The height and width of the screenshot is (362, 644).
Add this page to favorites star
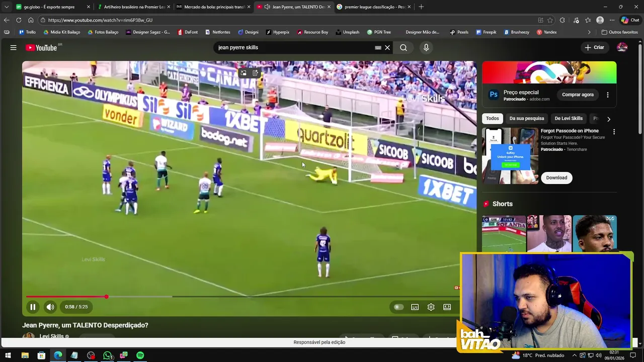tap(550, 20)
